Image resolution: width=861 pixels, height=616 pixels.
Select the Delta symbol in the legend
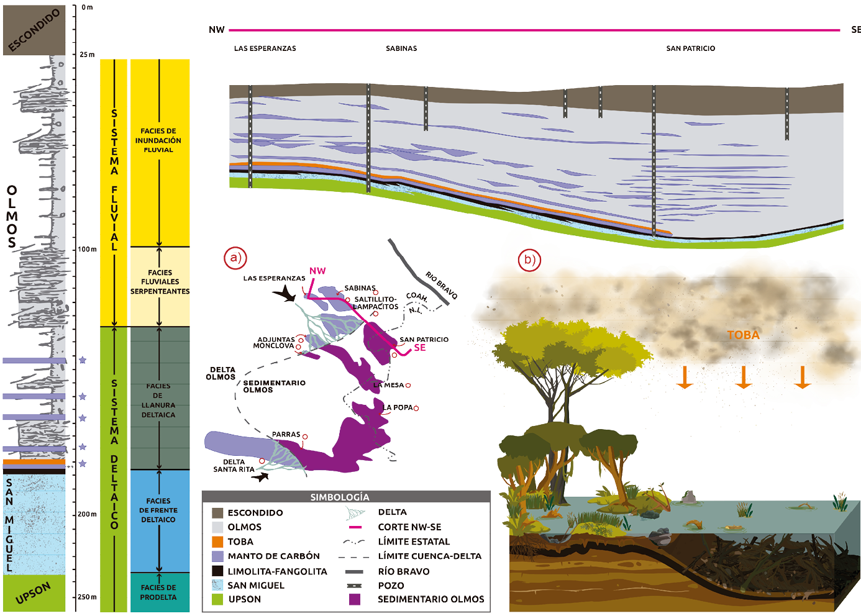[355, 513]
